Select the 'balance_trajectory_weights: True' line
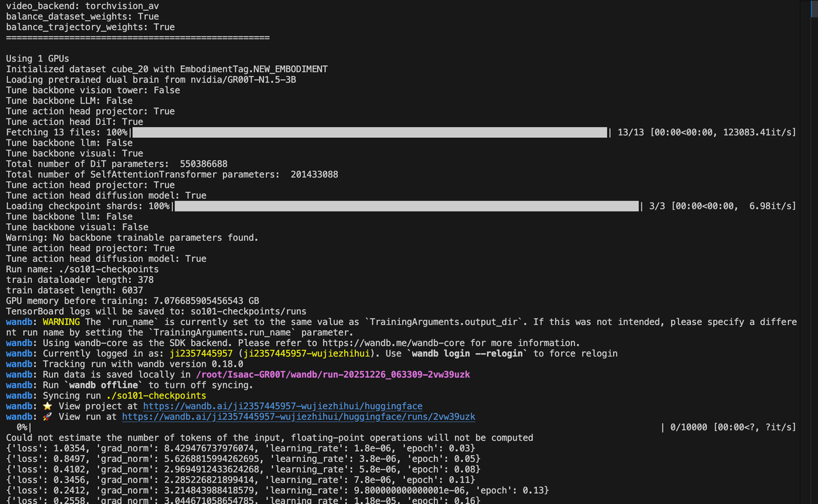This screenshot has width=818, height=504. pyautogui.click(x=90, y=27)
